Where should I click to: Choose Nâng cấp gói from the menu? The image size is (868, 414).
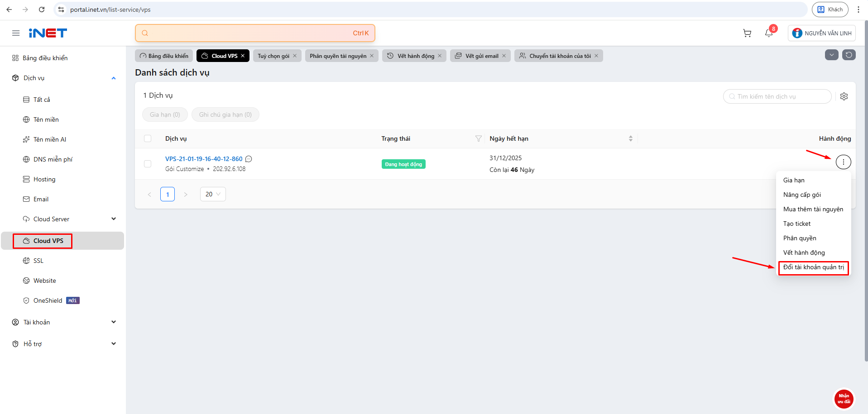coord(814,195)
